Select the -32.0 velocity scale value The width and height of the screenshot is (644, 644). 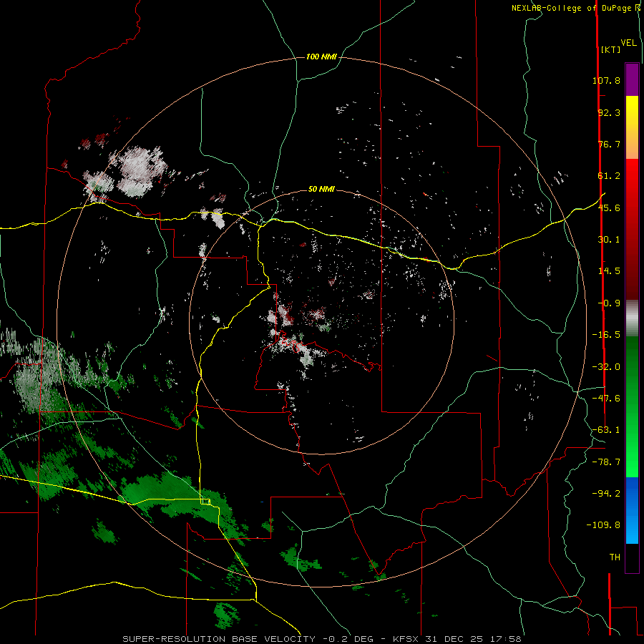(606, 367)
